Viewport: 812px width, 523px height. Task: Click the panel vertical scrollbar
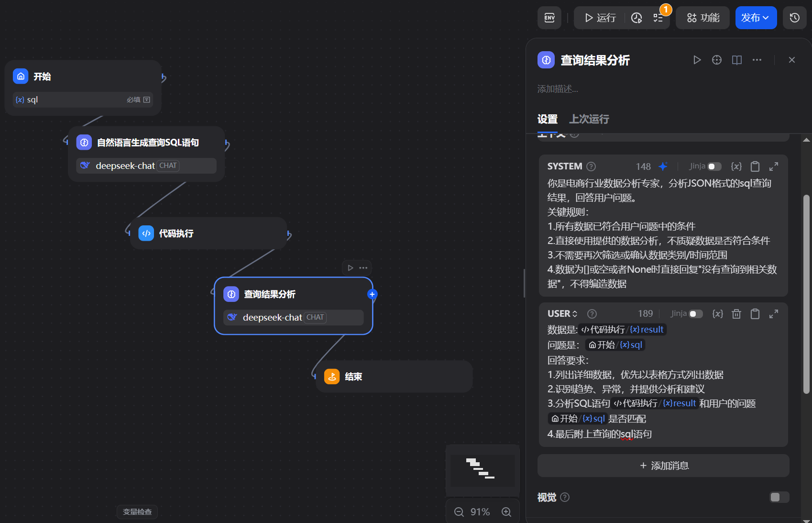tap(806, 294)
